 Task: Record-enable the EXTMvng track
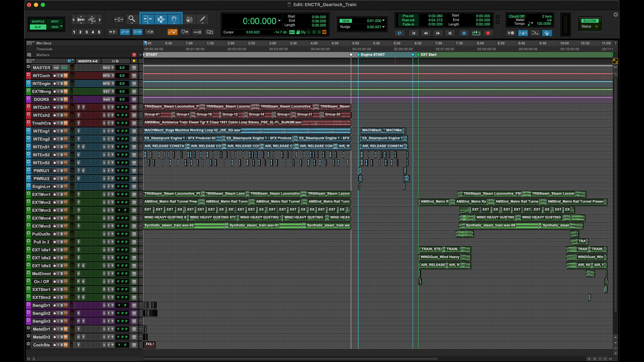(x=55, y=91)
